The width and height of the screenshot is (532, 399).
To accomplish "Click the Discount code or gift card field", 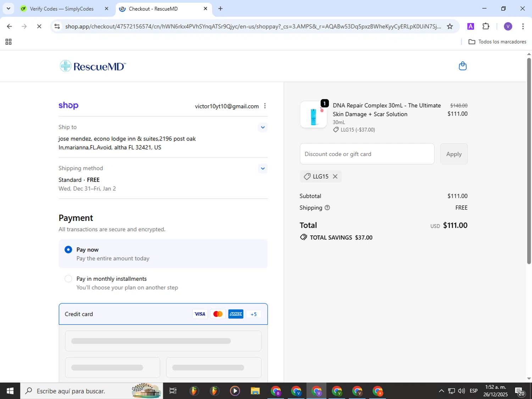I will click(x=367, y=154).
